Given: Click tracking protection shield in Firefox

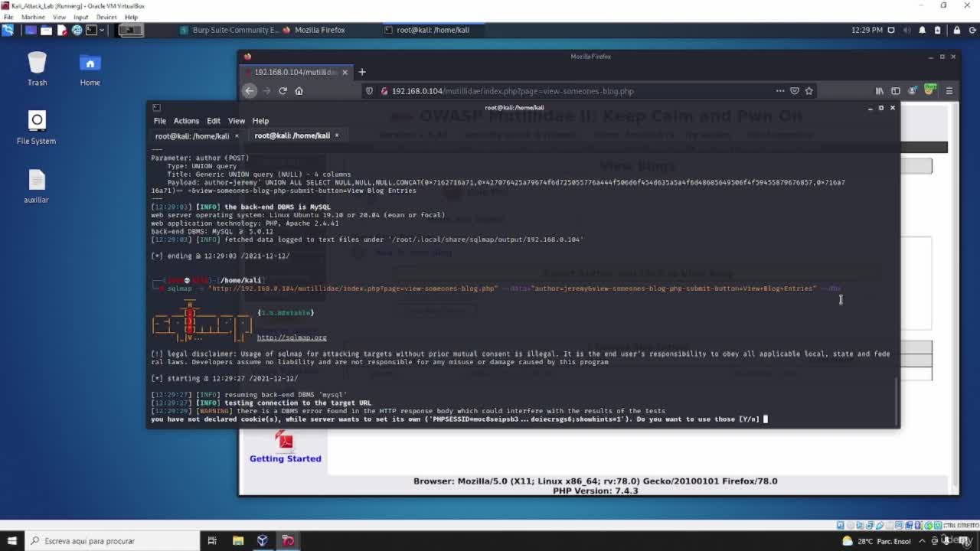Looking at the screenshot, I should tap(369, 91).
